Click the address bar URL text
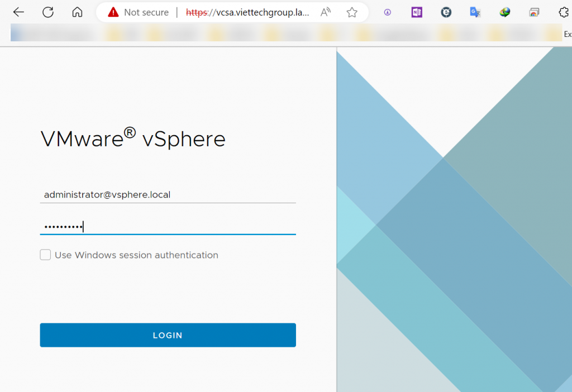The width and height of the screenshot is (572, 392). click(x=247, y=12)
